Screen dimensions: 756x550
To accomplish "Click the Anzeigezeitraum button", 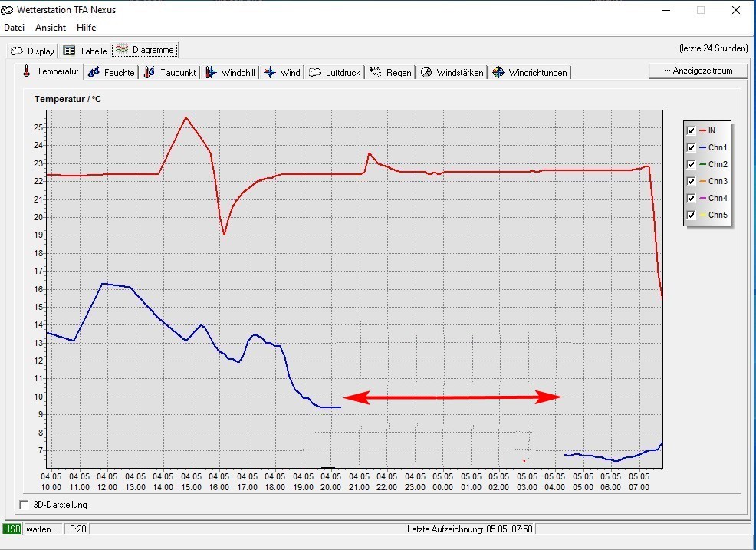I will click(697, 71).
